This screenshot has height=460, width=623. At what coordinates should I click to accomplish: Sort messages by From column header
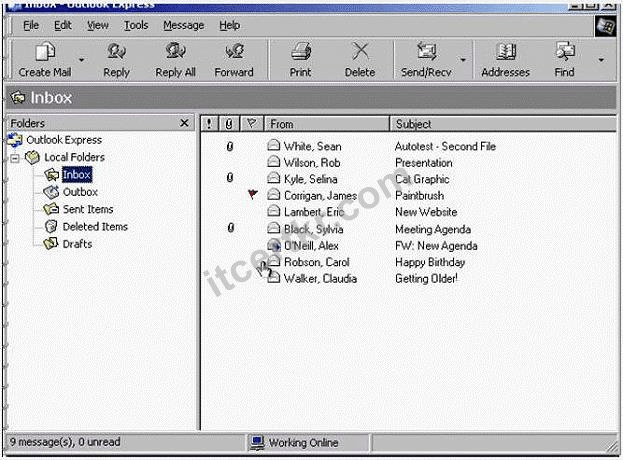point(327,124)
